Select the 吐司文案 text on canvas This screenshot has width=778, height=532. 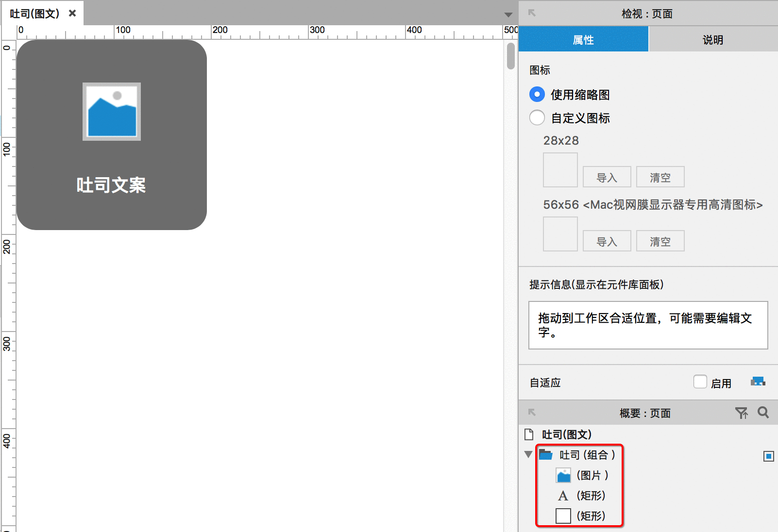click(111, 185)
